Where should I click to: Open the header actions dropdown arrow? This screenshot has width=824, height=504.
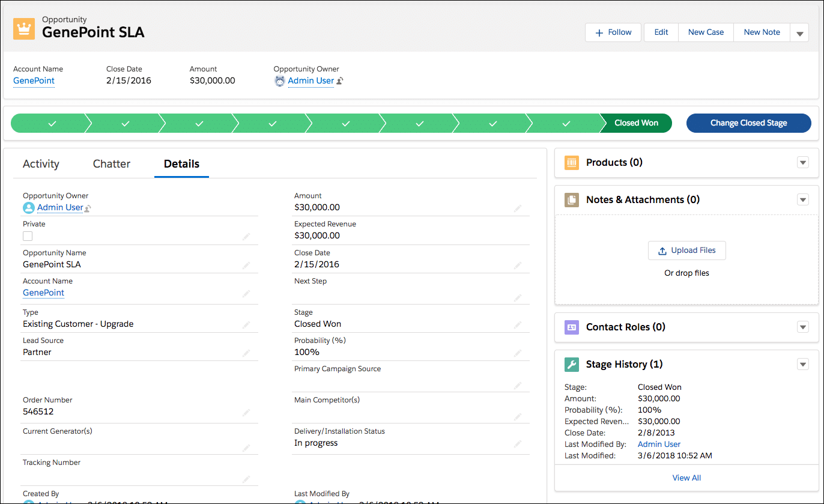point(799,33)
